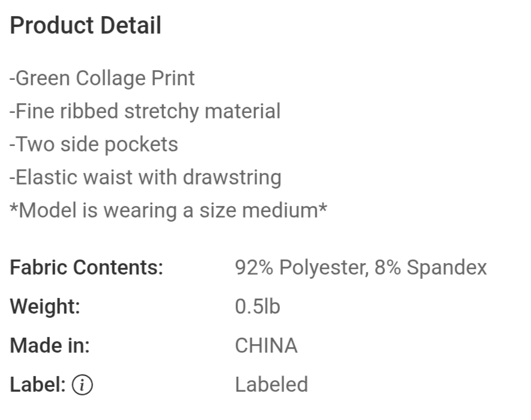
Task: Click the Label field name
Action: (38, 385)
